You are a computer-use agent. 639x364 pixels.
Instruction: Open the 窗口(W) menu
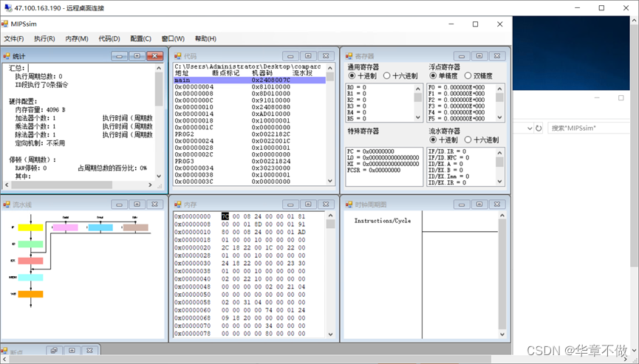coord(173,38)
